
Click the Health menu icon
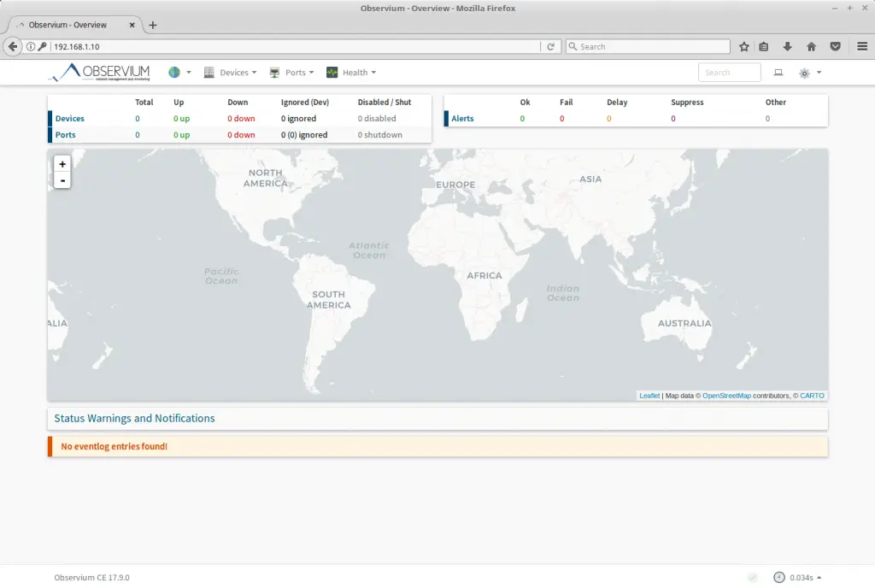click(x=332, y=73)
